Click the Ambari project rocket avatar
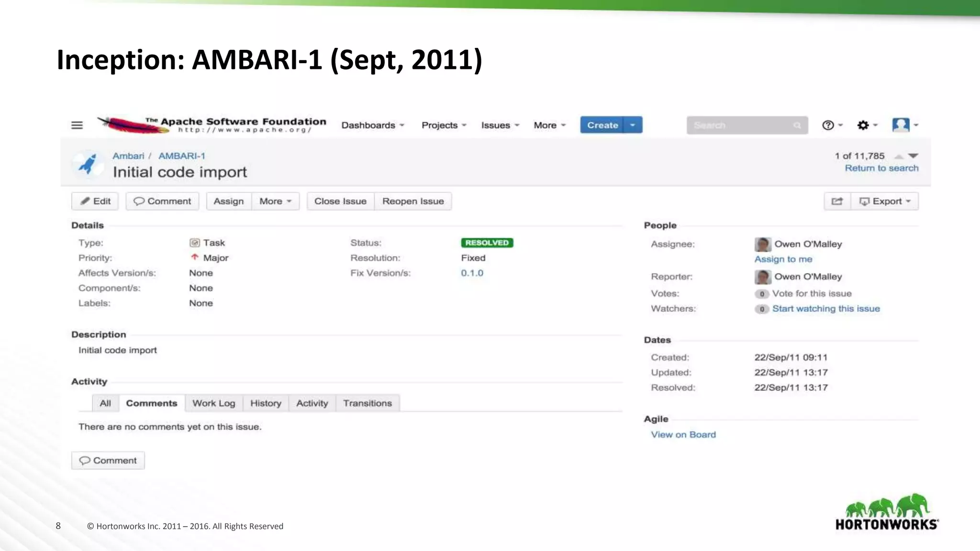 pyautogui.click(x=88, y=164)
